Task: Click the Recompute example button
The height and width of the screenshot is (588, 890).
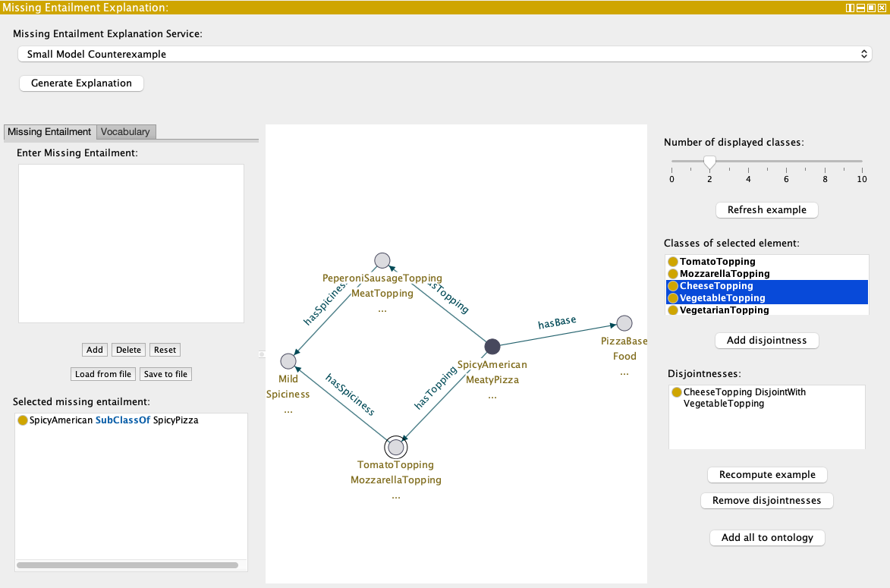Action: (x=766, y=475)
